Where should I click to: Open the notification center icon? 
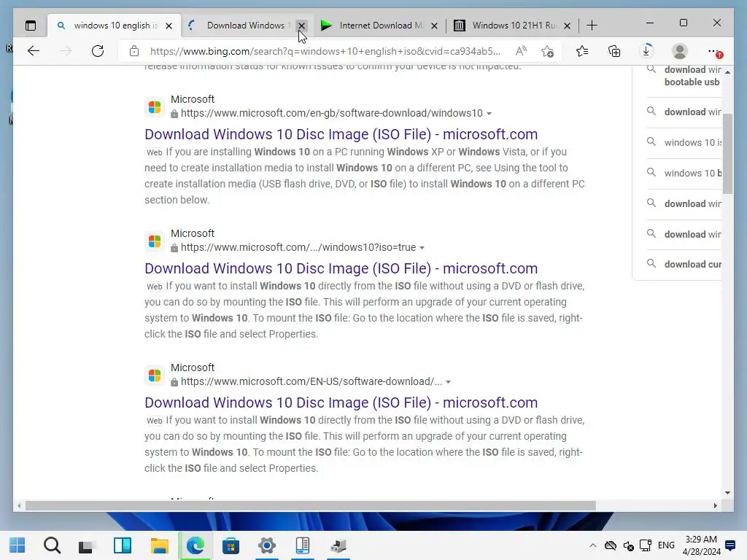coord(730,545)
